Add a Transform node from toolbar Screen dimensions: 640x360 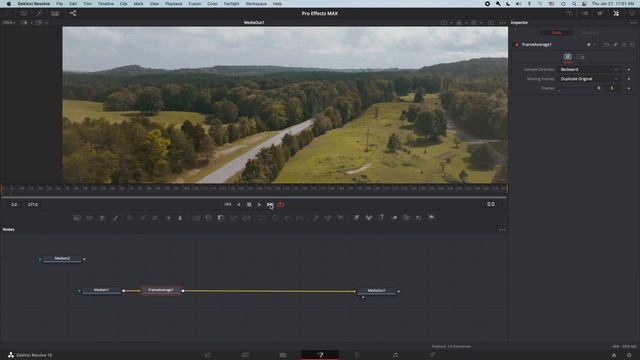(x=247, y=218)
